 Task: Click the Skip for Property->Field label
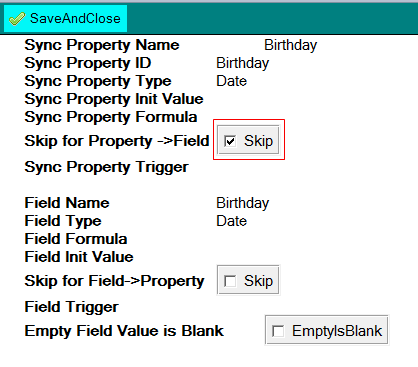[117, 141]
